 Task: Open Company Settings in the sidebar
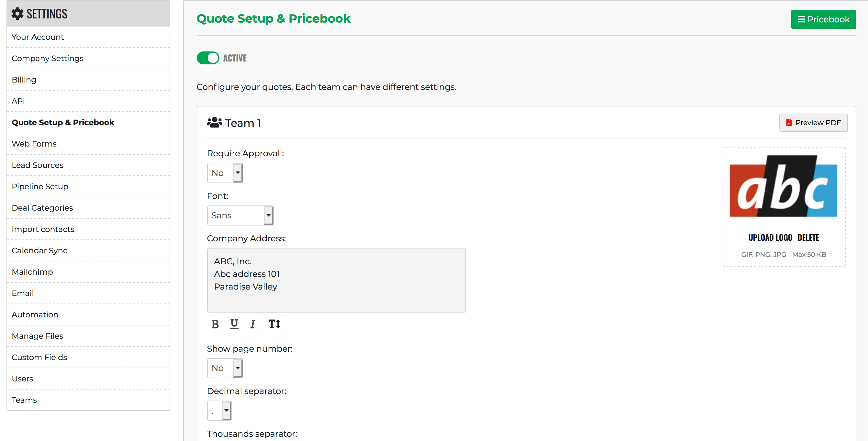pyautogui.click(x=48, y=58)
